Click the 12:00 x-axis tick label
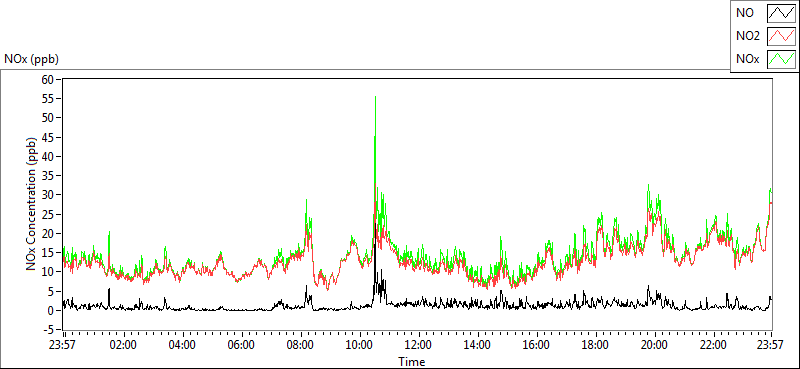Screen dimensions: 800x369 click(419, 344)
